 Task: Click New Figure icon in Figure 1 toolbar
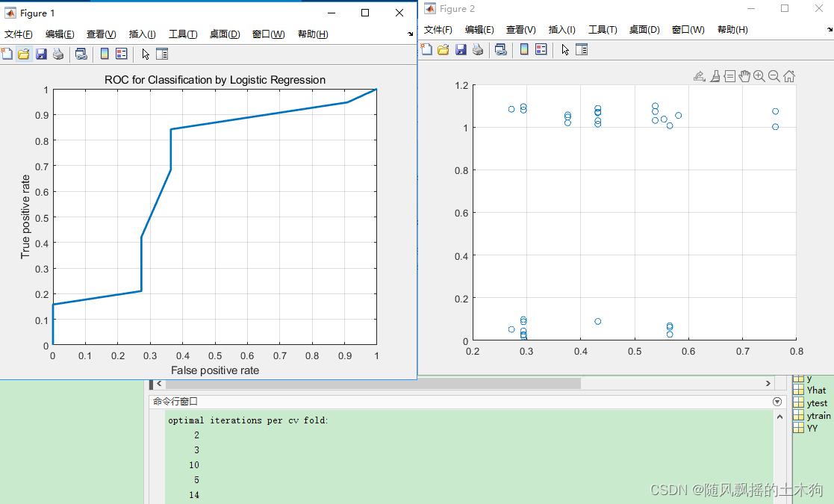[x=7, y=54]
